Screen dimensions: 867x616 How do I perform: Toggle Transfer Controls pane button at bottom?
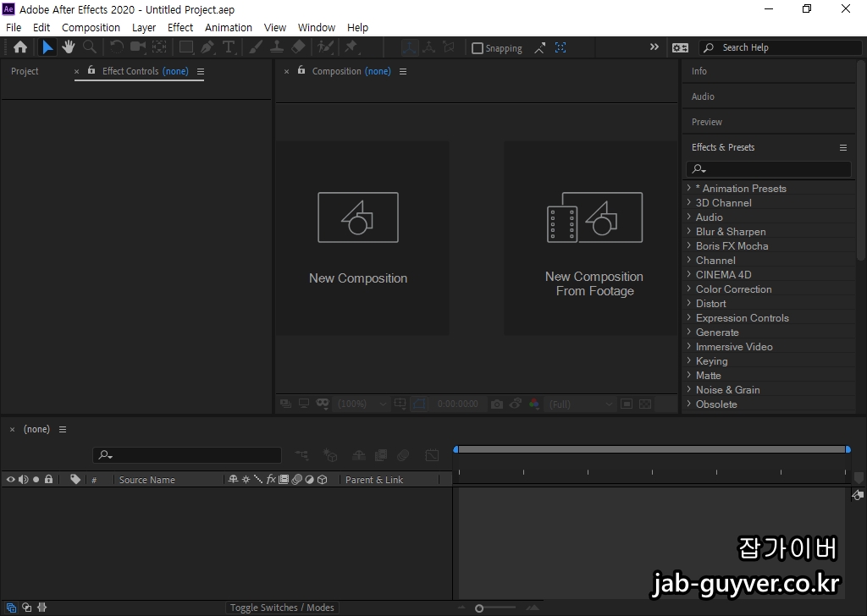point(26,608)
